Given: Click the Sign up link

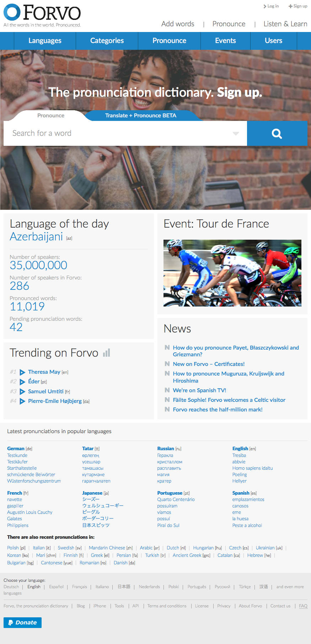Looking at the screenshot, I should tap(298, 6).
